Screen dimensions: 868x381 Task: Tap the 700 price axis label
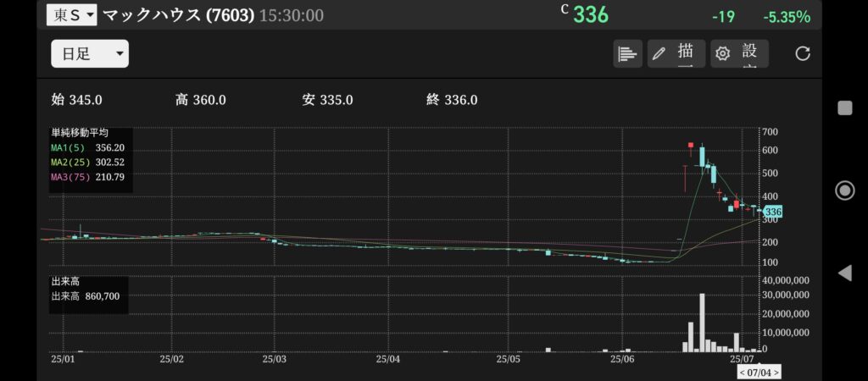(770, 131)
